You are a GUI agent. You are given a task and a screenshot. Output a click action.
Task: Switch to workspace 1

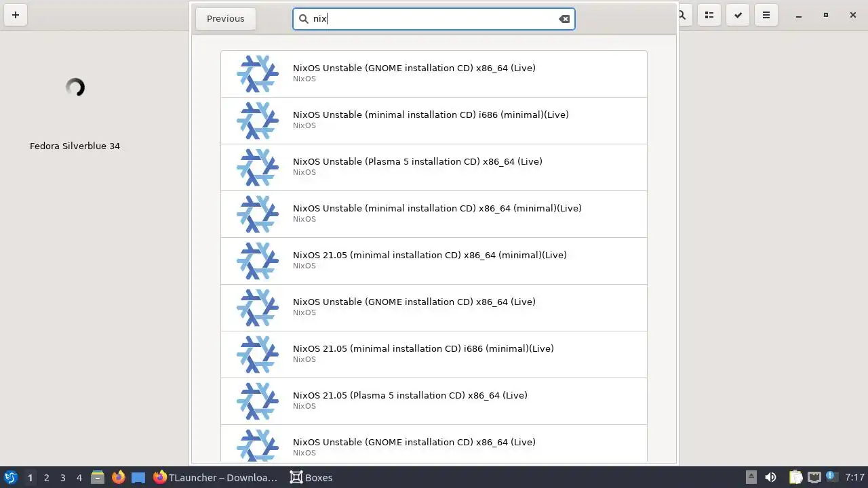30,478
